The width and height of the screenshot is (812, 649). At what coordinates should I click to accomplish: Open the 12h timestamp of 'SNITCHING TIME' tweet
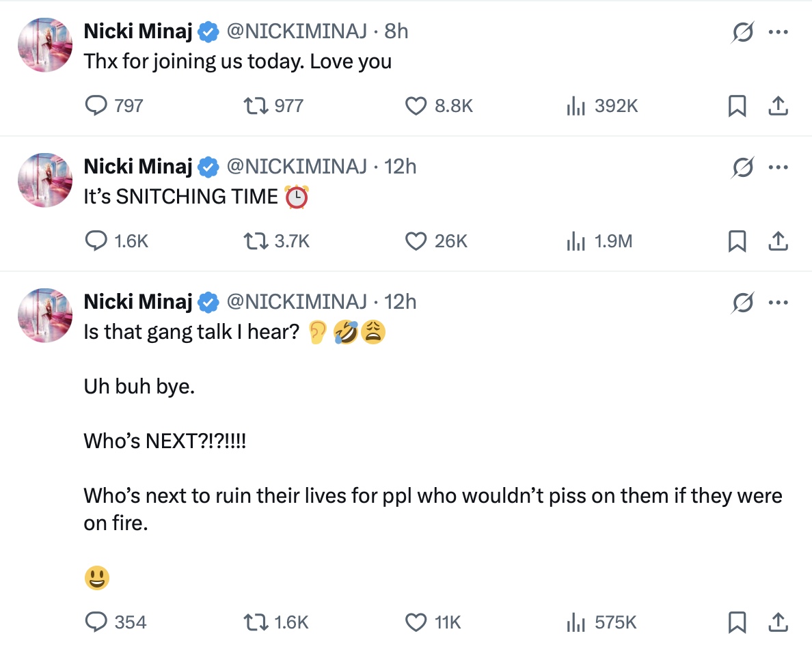(x=401, y=167)
